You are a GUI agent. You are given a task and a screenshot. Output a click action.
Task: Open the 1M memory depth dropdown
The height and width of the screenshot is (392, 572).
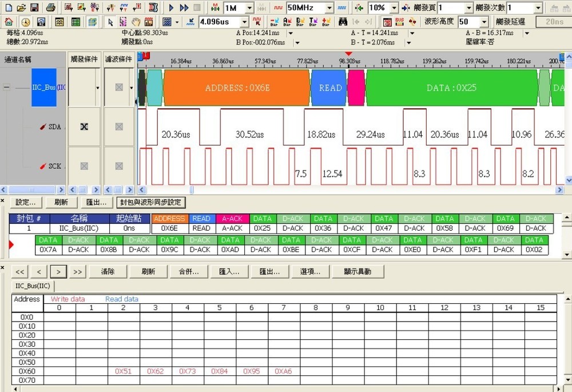click(x=249, y=7)
